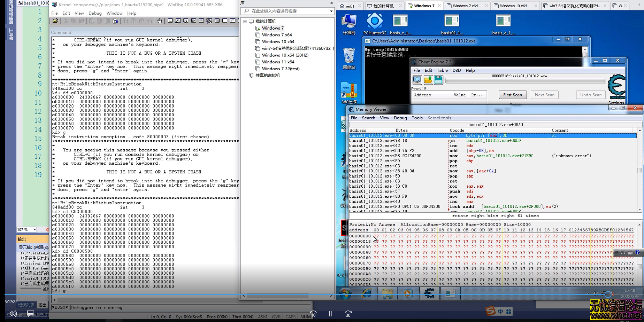The width and height of the screenshot is (644, 322).
Task: Open the Command window icon in WinDbg toolbar
Action: pyautogui.click(x=170, y=21)
